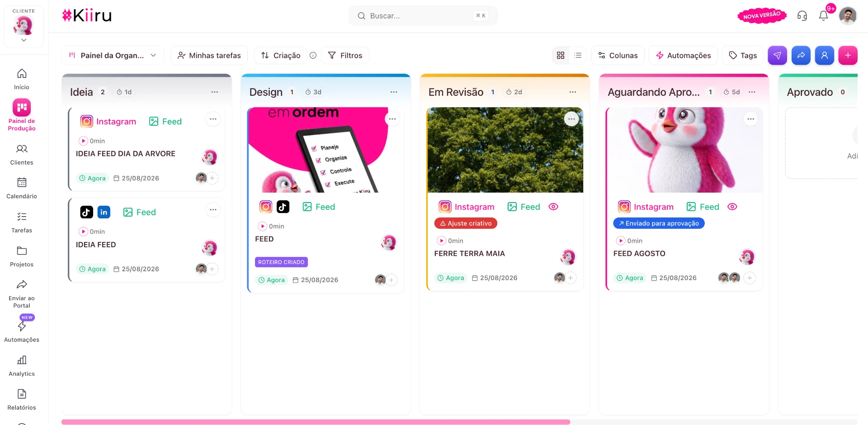Open Analytics in the sidebar

click(x=22, y=366)
